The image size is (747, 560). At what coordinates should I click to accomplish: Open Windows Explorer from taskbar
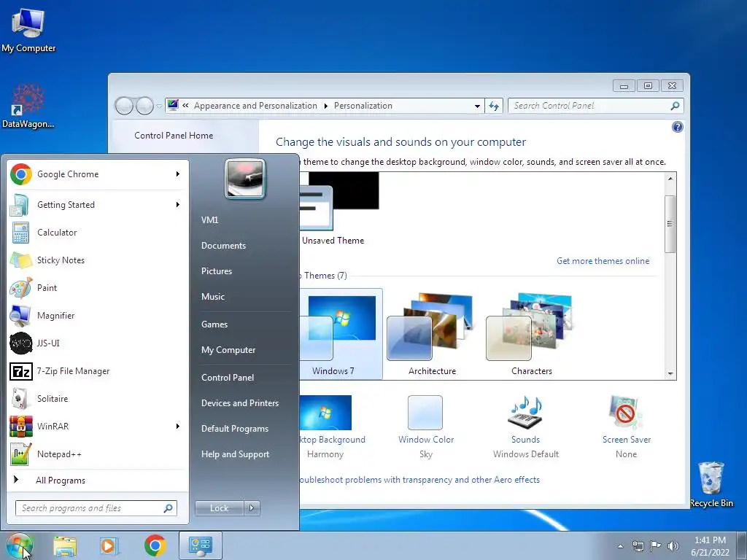[65, 546]
